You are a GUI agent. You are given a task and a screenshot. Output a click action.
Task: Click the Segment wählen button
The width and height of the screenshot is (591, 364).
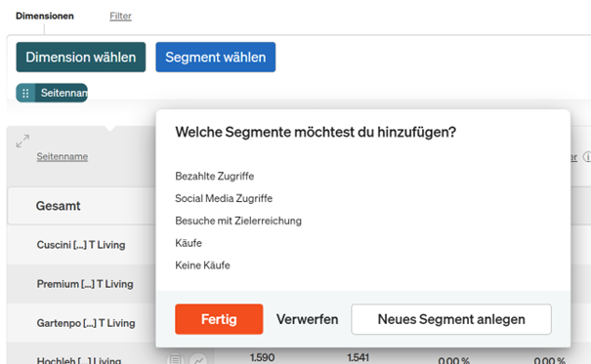point(216,58)
